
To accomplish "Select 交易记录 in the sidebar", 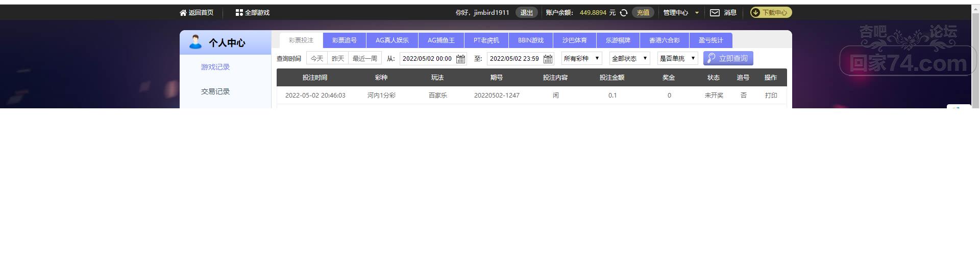I will [215, 91].
